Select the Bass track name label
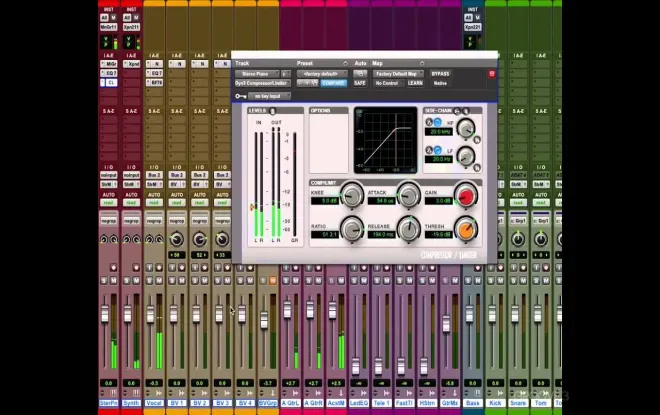660x415 pixels. 473,403
